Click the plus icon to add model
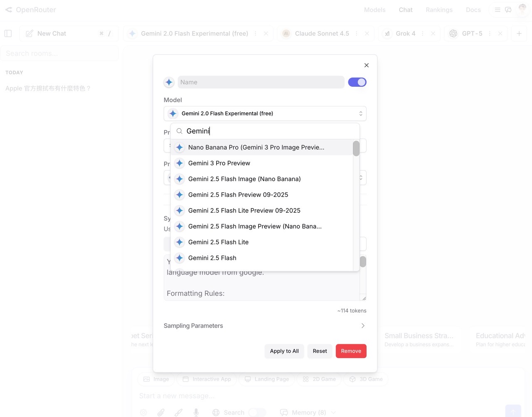The height and width of the screenshot is (417, 532). 519,34
